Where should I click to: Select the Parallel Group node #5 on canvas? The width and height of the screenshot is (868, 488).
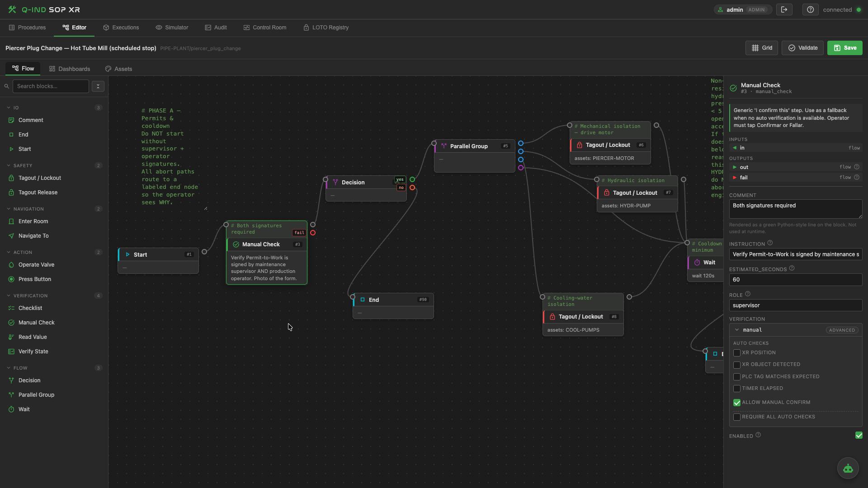[x=475, y=156]
